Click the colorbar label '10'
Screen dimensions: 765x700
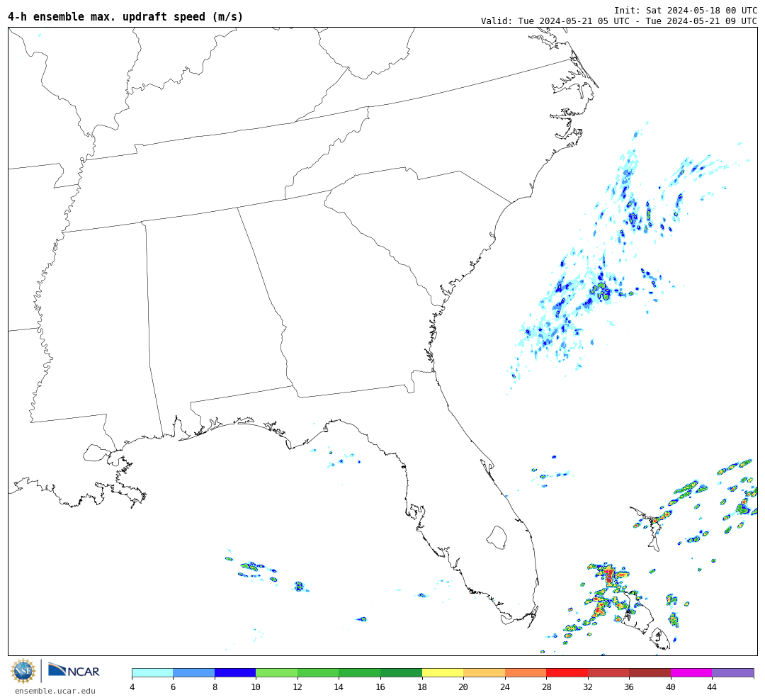(256, 687)
